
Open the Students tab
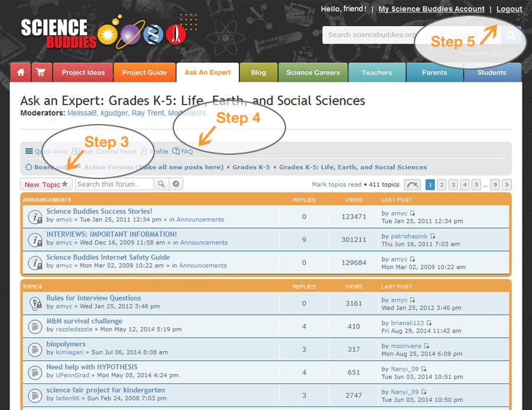[492, 72]
